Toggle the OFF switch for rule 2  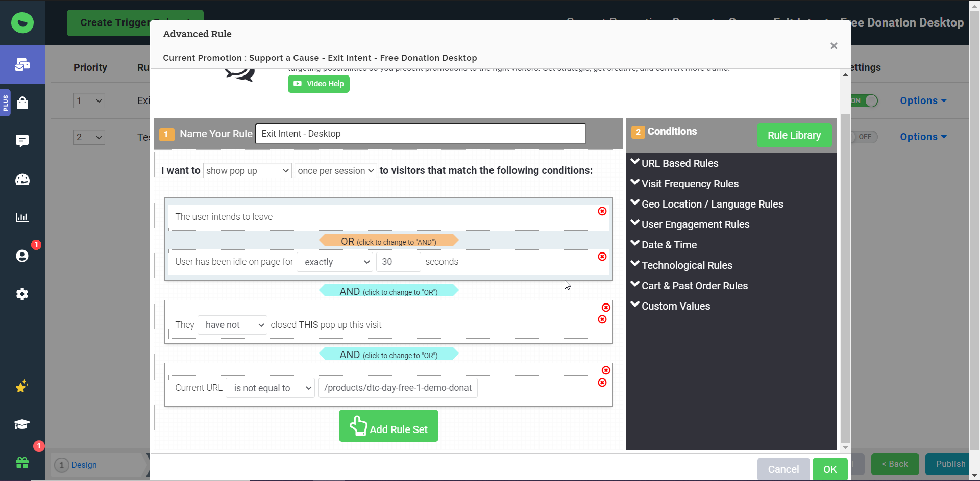pos(864,137)
